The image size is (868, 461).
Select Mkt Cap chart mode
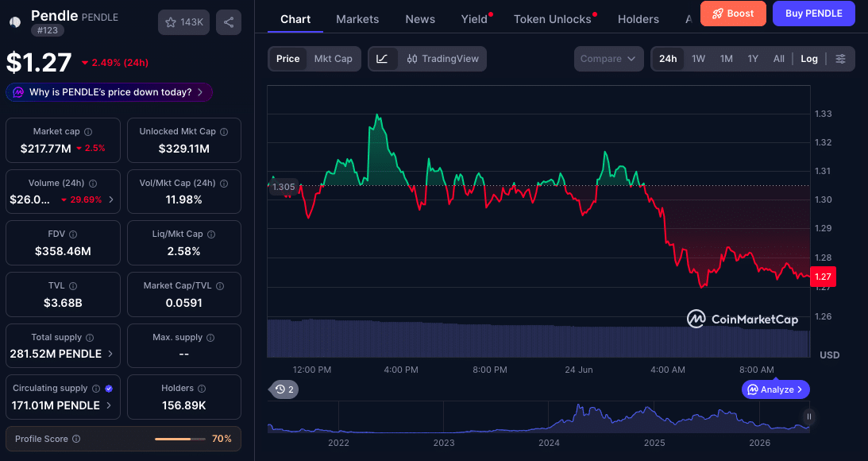[334, 59]
